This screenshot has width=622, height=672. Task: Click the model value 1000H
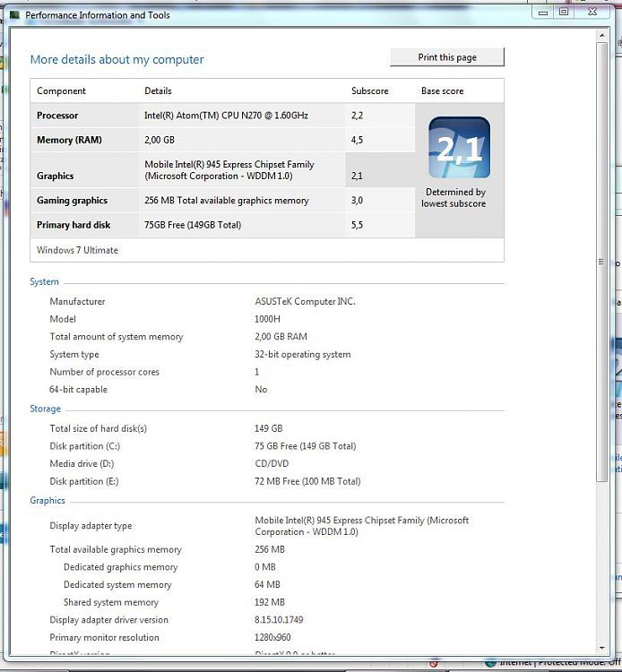coord(267,319)
